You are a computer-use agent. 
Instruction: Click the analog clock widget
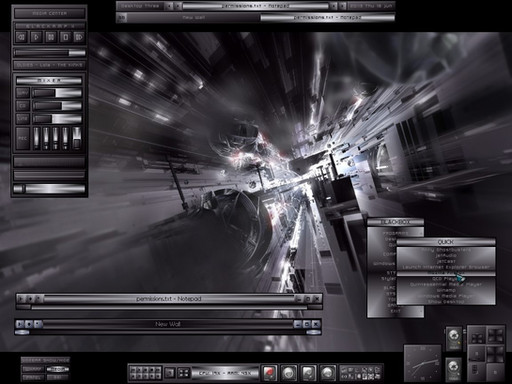422,364
